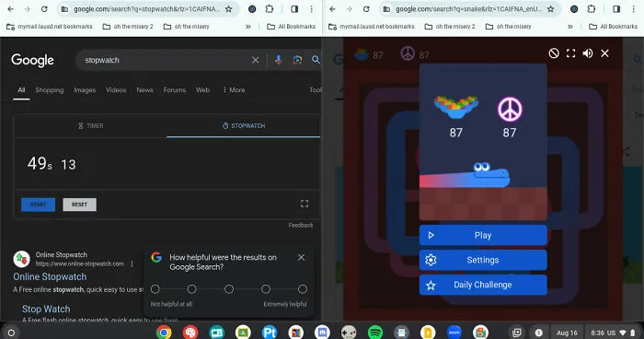Open Snake game Settings
The width and height of the screenshot is (644, 339).
pyautogui.click(x=483, y=260)
